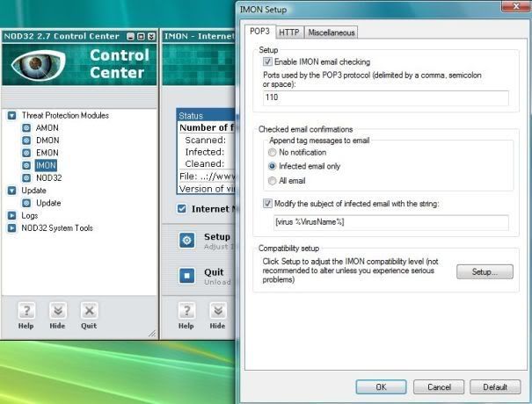Viewport: 532px width, 404px height.
Task: Expand NOD32 System Tools node
Action: point(11,228)
